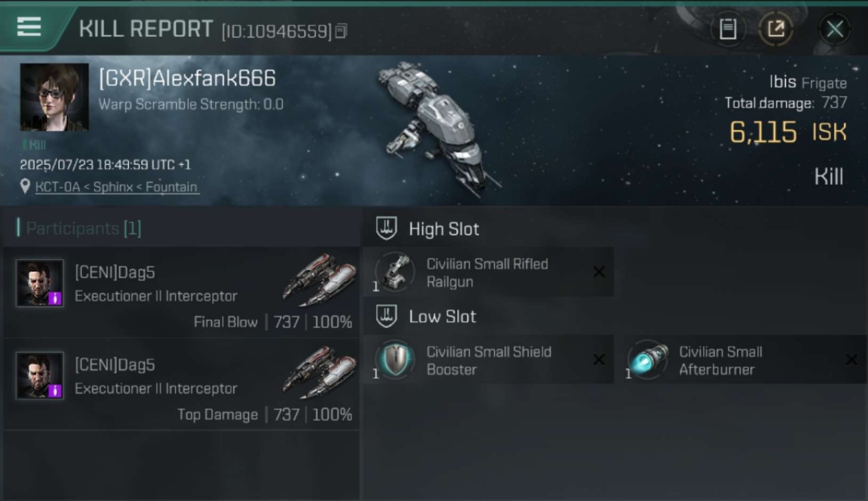Select Civilian Small Shield Booster item
Viewport: 868px width, 501px height.
[488, 360]
